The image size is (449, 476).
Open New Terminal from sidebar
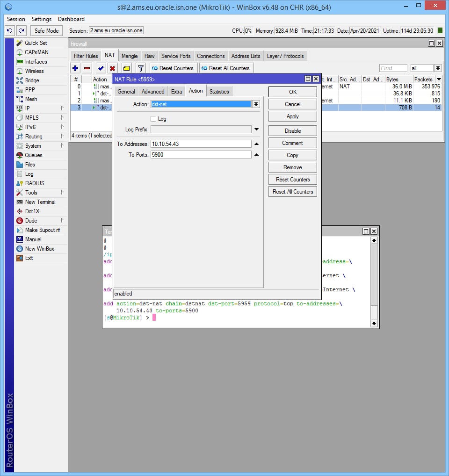(40, 202)
